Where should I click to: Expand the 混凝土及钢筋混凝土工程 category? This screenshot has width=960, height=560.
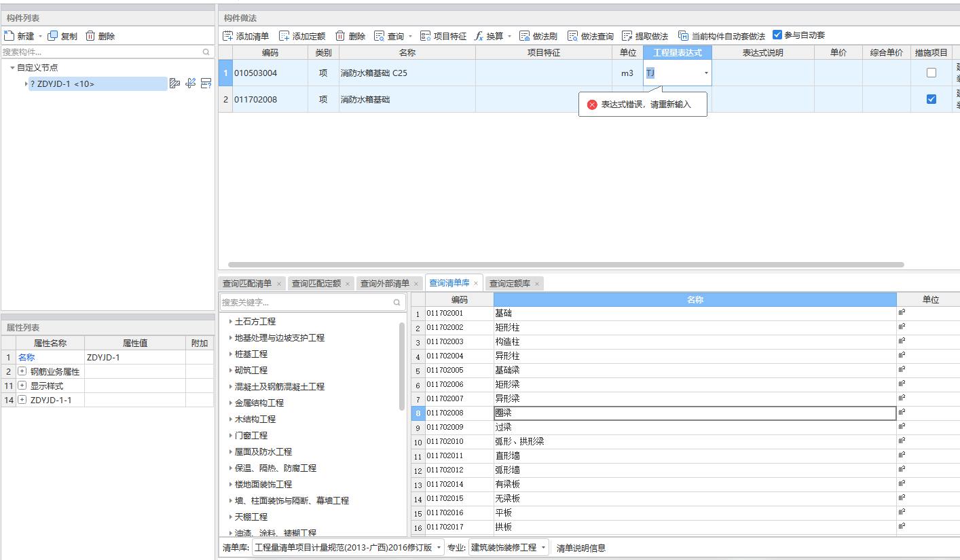click(x=231, y=387)
